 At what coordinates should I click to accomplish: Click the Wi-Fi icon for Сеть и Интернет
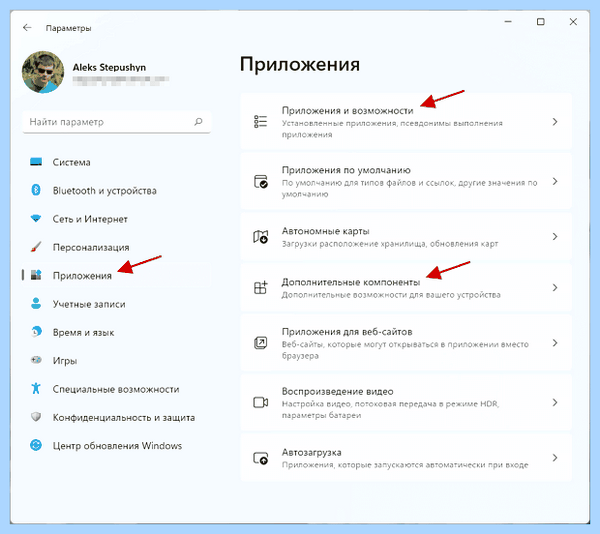36,218
